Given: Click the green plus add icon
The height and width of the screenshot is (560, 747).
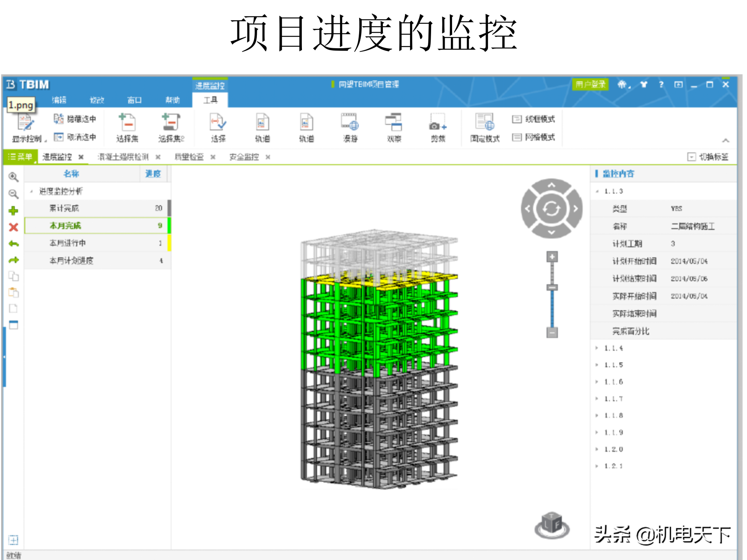Looking at the screenshot, I should click(x=13, y=210).
